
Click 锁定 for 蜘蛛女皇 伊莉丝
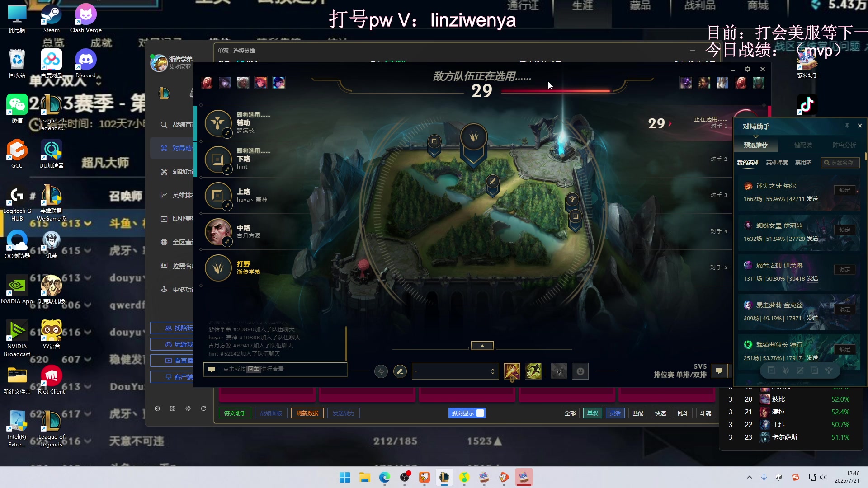[844, 230]
